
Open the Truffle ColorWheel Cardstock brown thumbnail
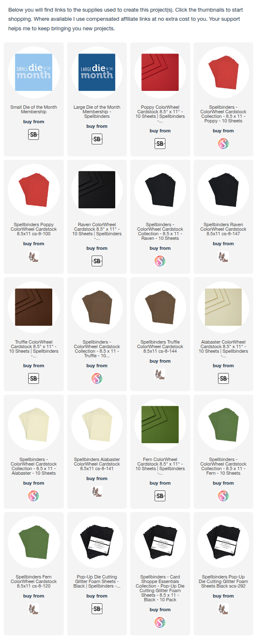point(34,307)
